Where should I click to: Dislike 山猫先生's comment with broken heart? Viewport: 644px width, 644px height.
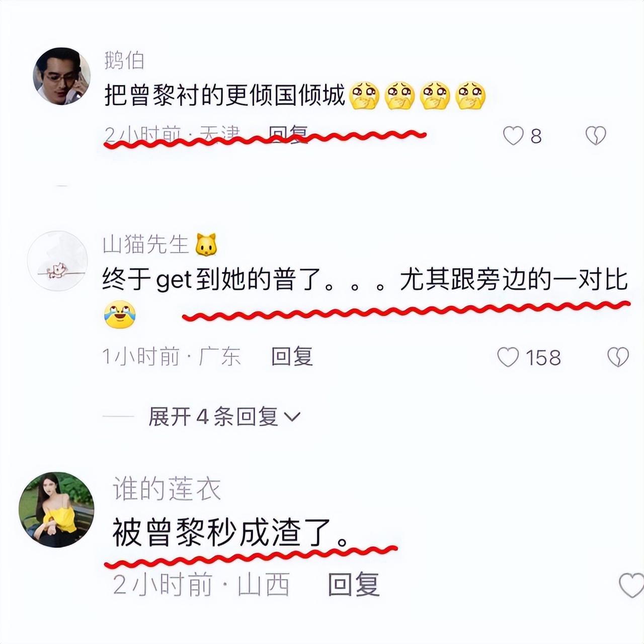click(618, 357)
